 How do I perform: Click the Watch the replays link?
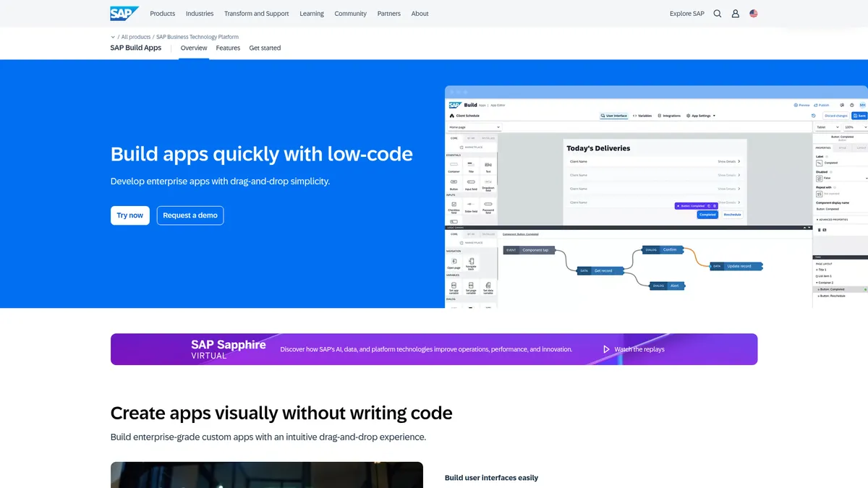click(639, 349)
